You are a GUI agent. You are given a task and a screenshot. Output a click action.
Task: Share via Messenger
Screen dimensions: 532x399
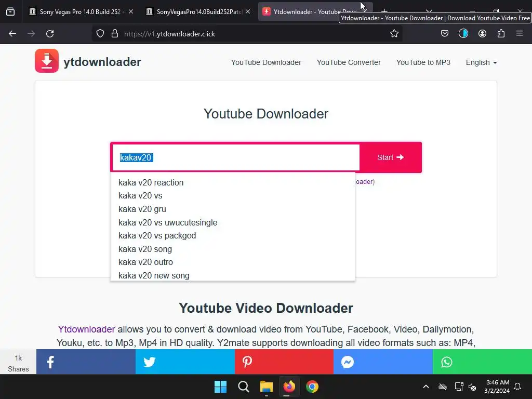click(x=383, y=362)
